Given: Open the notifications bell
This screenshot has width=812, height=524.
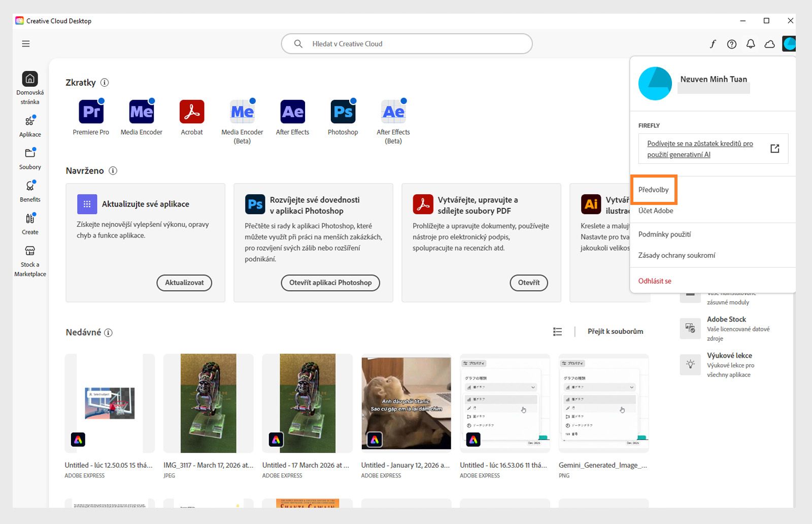Looking at the screenshot, I should pyautogui.click(x=751, y=44).
